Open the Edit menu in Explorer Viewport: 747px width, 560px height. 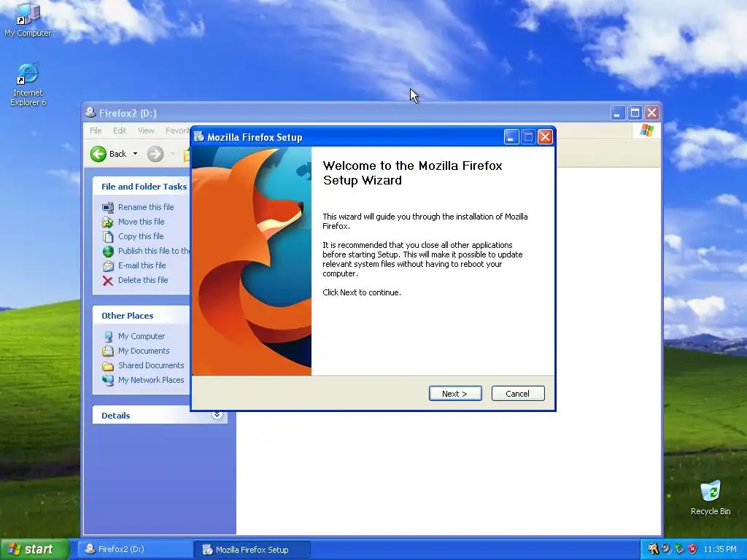click(120, 131)
